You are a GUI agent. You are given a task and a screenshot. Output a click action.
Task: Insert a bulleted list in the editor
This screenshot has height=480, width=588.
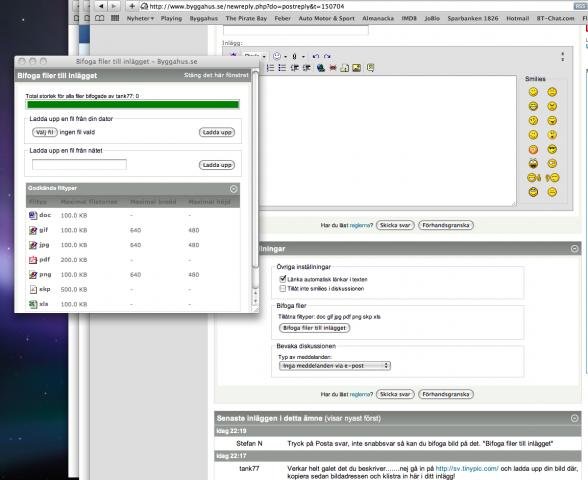click(282, 68)
